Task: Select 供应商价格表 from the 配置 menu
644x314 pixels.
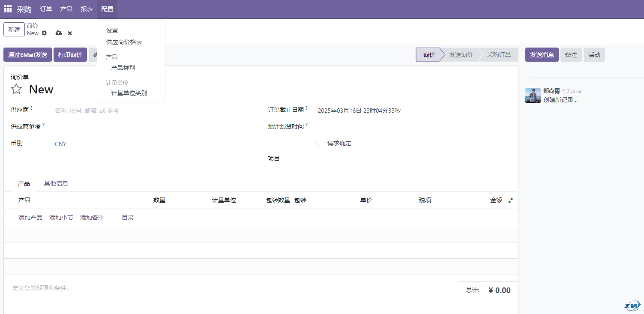Action: pyautogui.click(x=124, y=42)
